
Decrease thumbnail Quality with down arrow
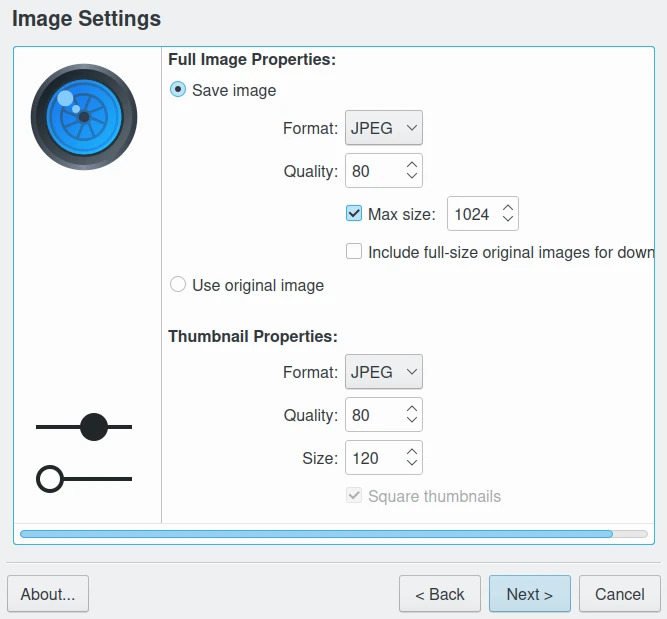click(x=412, y=421)
